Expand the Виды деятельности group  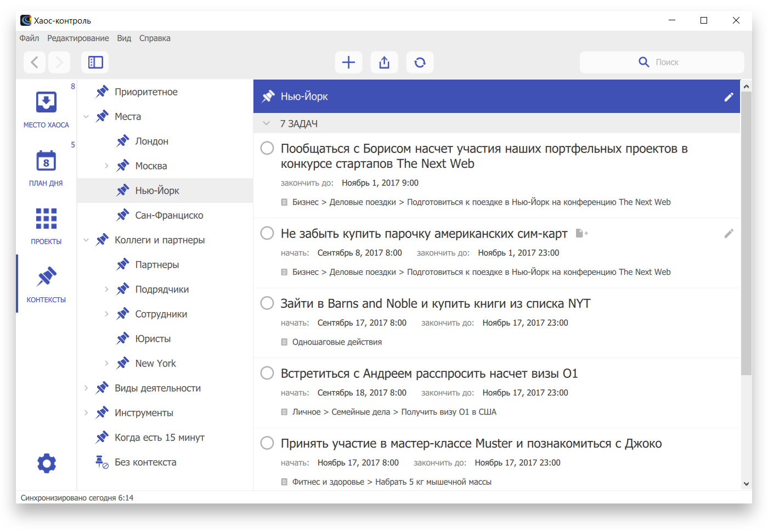click(86, 388)
